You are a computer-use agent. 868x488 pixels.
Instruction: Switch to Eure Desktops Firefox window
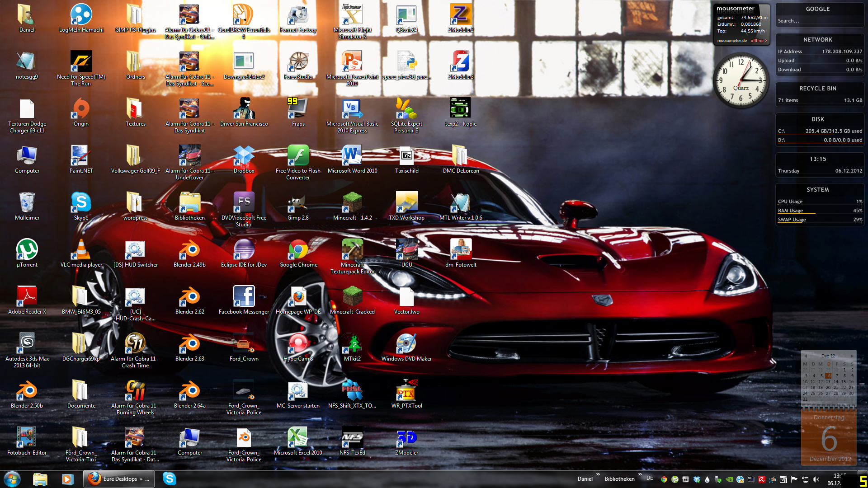click(118, 479)
